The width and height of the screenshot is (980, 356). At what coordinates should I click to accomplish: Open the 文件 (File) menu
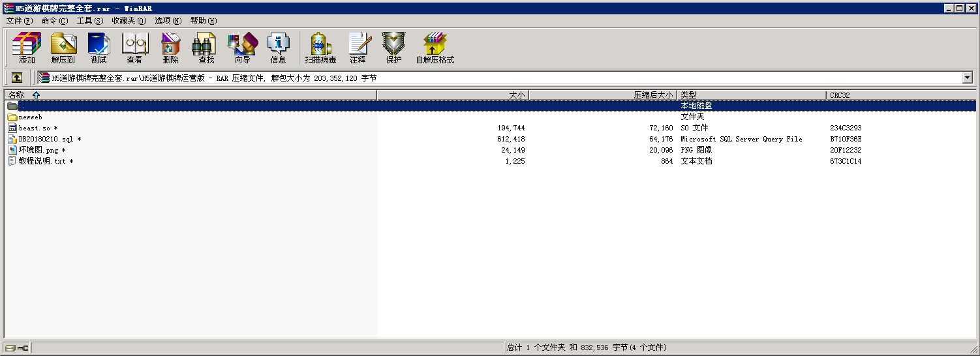coord(19,21)
